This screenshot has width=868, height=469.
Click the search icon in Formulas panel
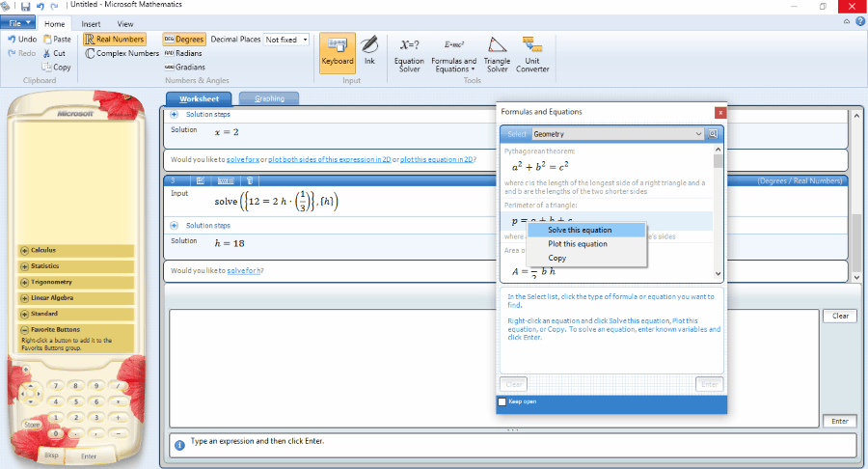(x=713, y=134)
